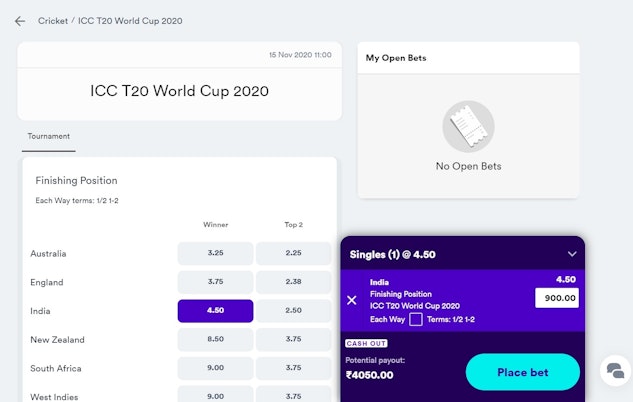Select West Indies Winner odds 9.00
This screenshot has width=633, height=402.
point(215,395)
